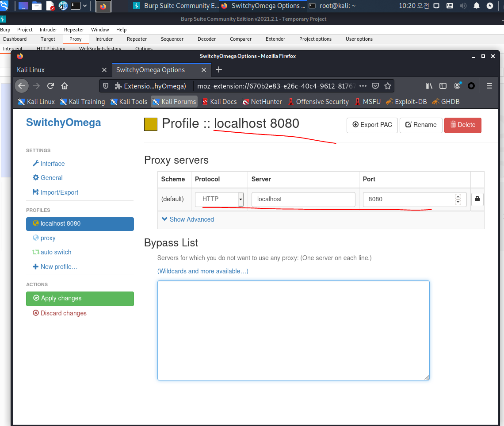Go to Firefox home page icon

click(65, 86)
